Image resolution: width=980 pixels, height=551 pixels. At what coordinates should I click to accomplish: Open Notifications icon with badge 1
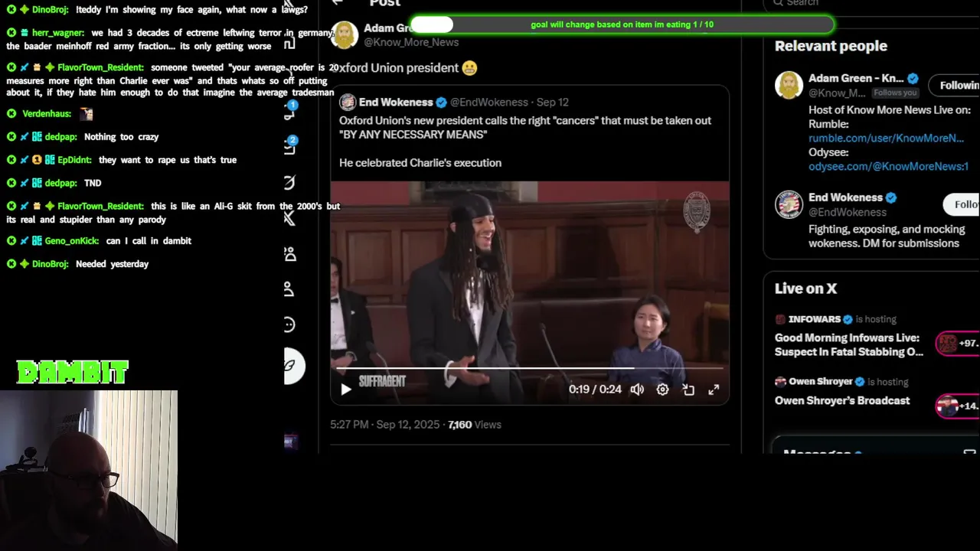point(289,111)
